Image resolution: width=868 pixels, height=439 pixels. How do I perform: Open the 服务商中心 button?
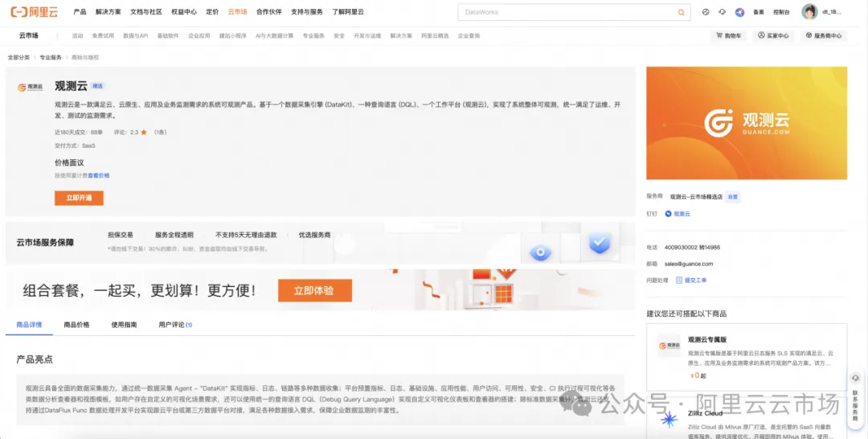(823, 35)
